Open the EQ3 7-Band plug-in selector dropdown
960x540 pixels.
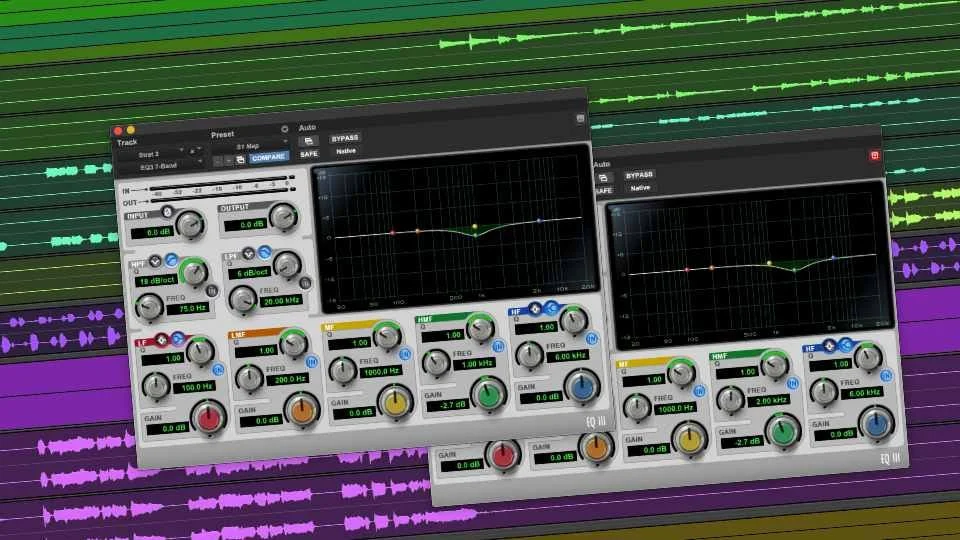coord(160,166)
